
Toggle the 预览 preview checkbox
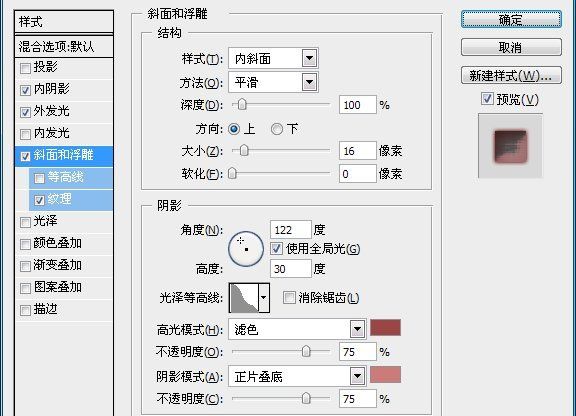click(x=487, y=99)
